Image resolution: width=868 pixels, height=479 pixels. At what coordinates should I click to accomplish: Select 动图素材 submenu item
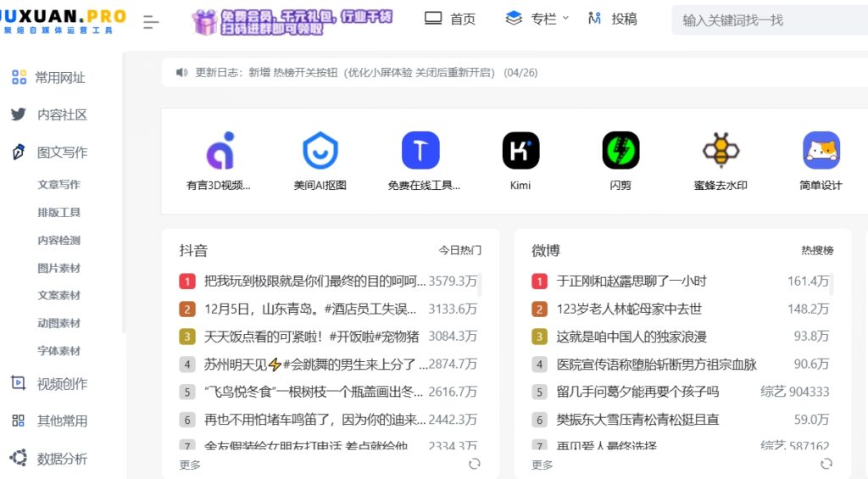tap(59, 323)
